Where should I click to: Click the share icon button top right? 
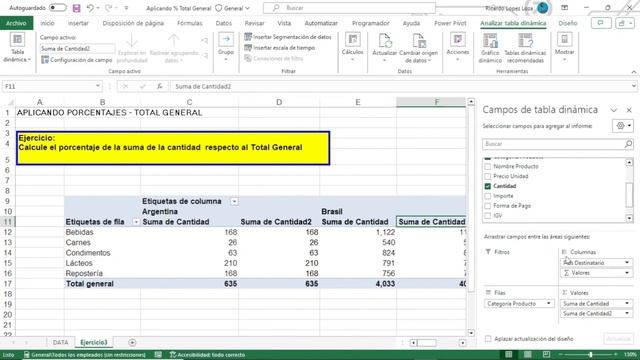pos(624,23)
